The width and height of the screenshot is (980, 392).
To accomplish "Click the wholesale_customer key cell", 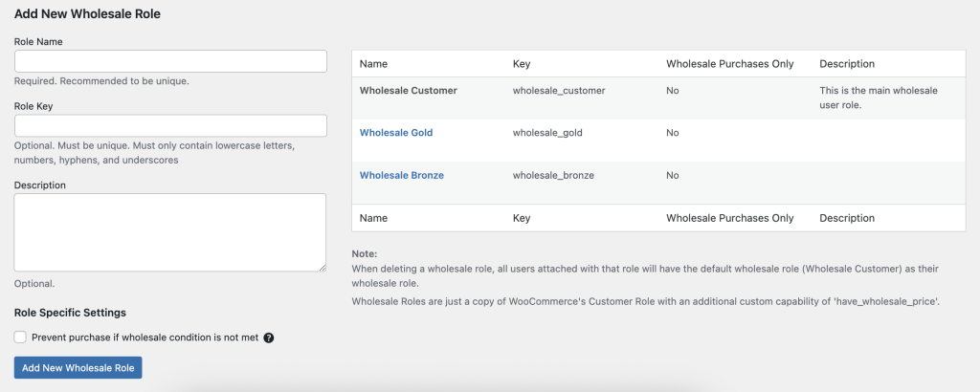I will tap(559, 91).
